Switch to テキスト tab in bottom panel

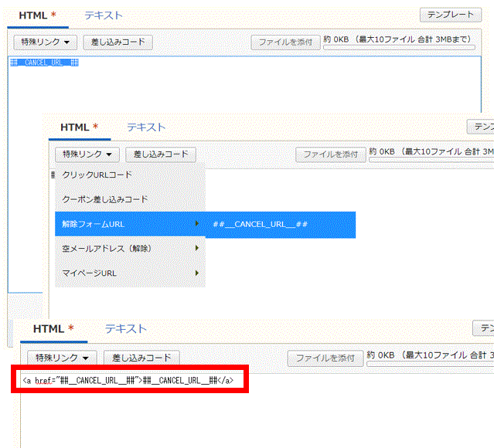pos(126,329)
